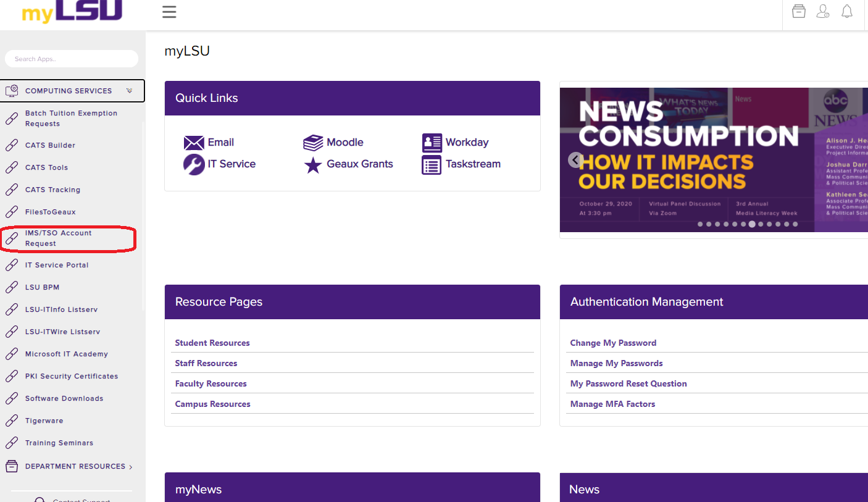Open Staff Resources page
868x502 pixels.
click(206, 363)
